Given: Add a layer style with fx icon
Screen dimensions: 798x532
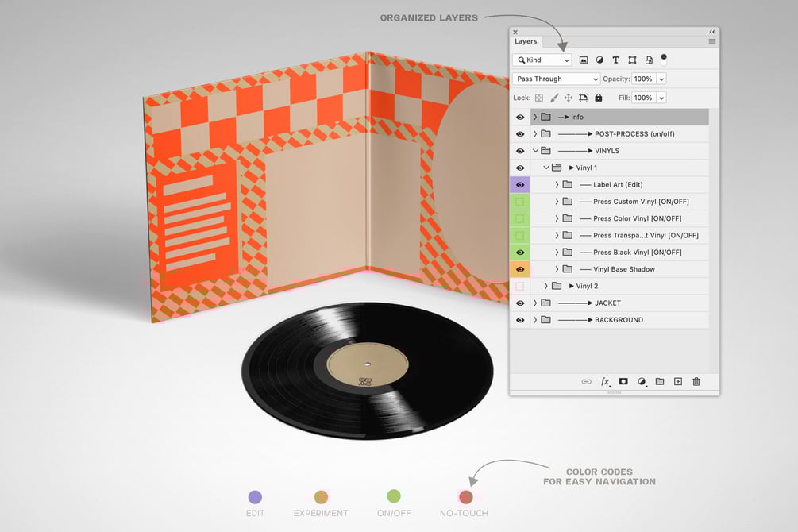Looking at the screenshot, I should 605,381.
